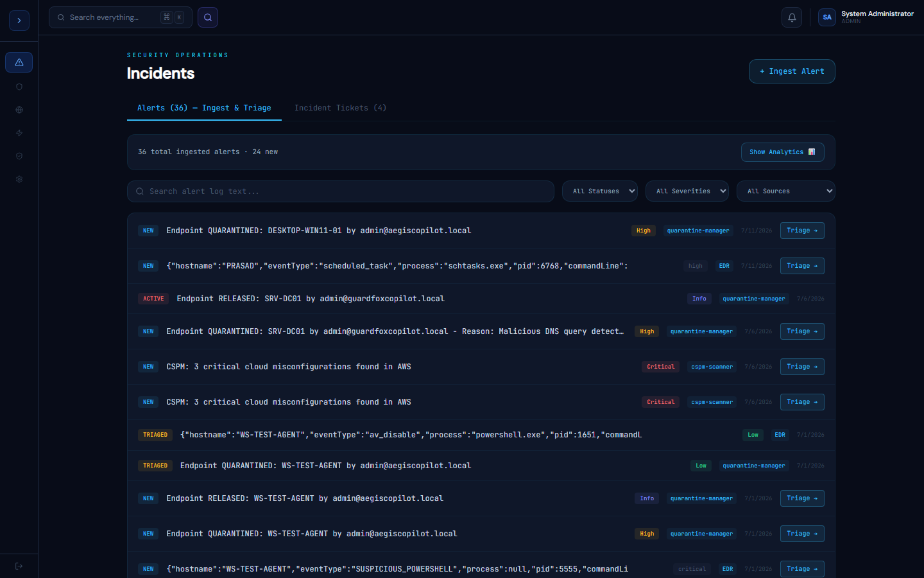Click the High severity tag on the DESKTOP-WIN11-01 row

pos(644,231)
